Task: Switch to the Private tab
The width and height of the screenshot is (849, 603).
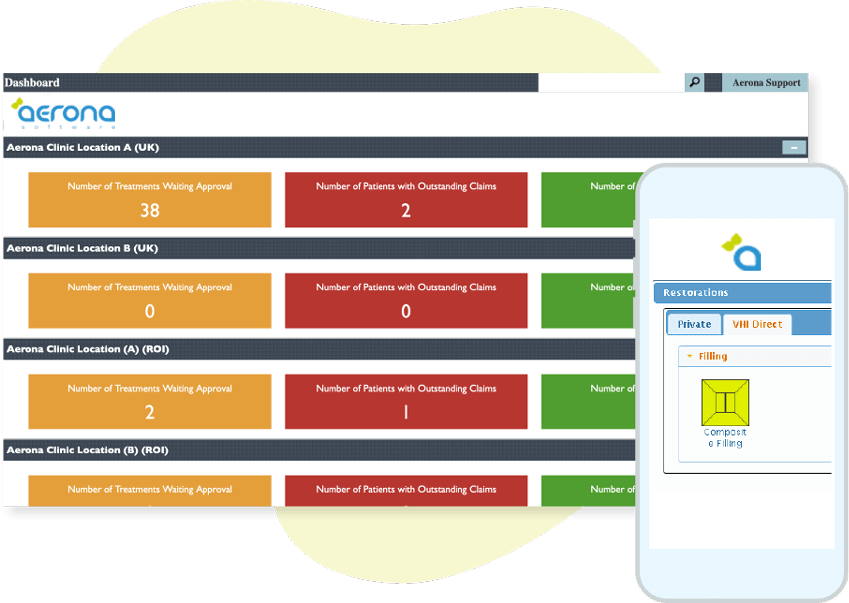Action: (694, 324)
